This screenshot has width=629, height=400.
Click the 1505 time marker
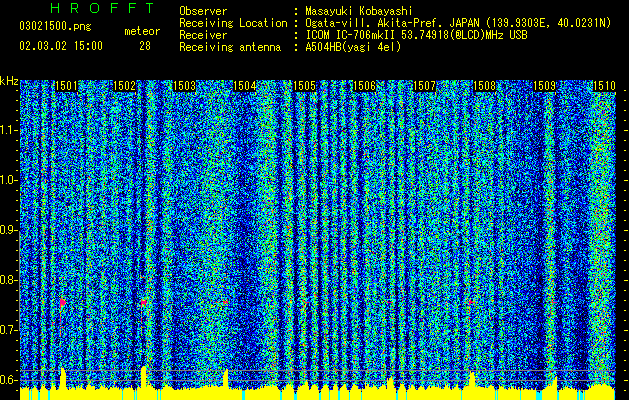click(x=304, y=86)
